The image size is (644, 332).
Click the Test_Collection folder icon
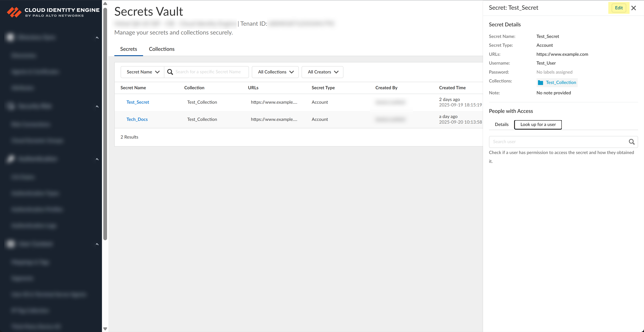(540, 83)
